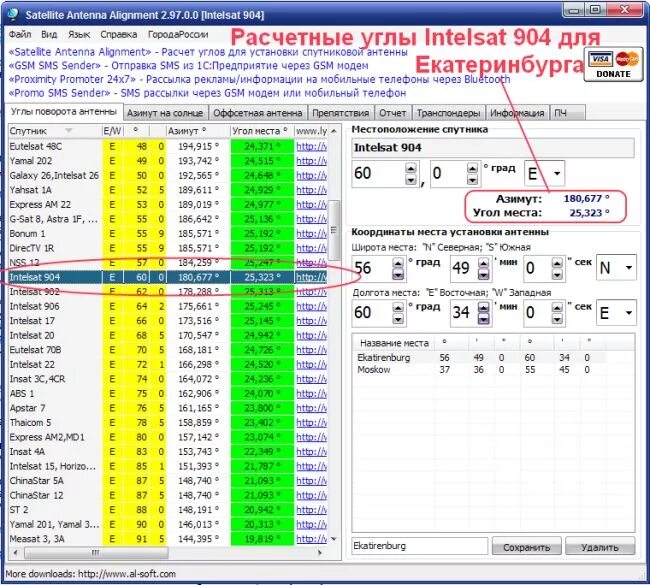Select the ABS 1 satellite row
This screenshot has width=650, height=585.
point(168,393)
